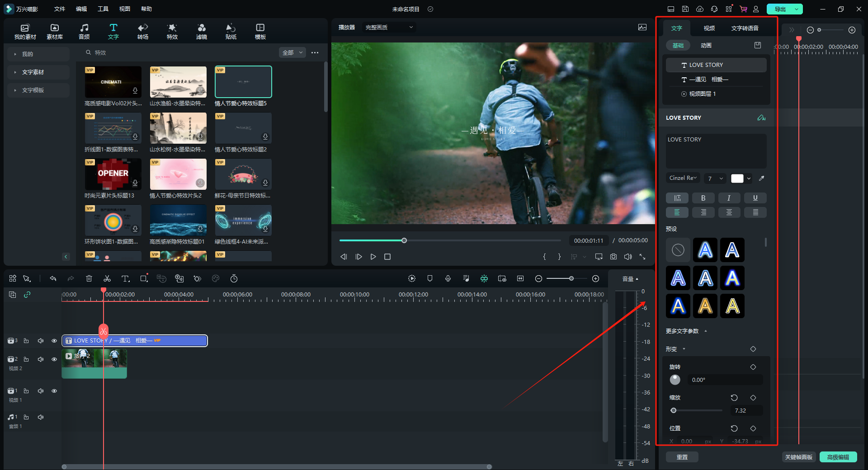Select the OPENER title template thumbnail
This screenshot has height=470, width=868.
pos(113,174)
